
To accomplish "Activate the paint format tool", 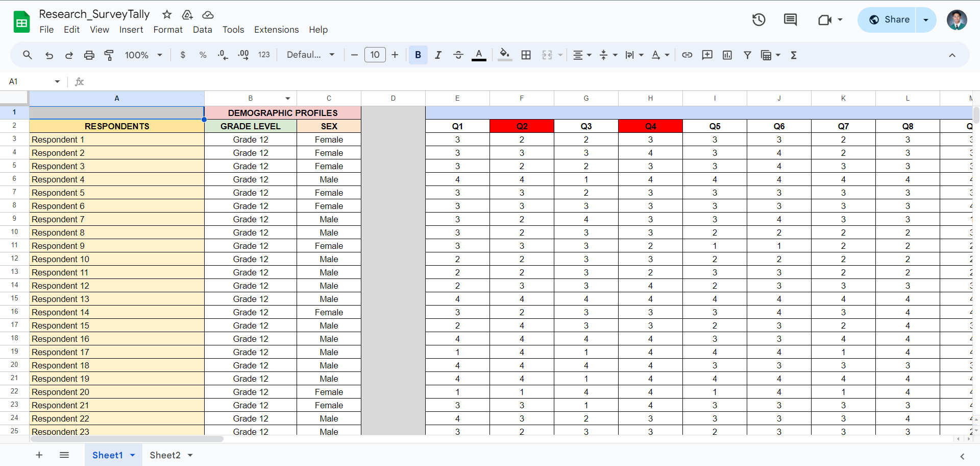I will (109, 55).
